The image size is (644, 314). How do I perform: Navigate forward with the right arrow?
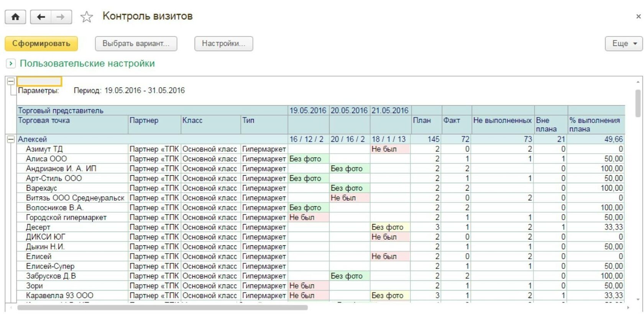(61, 17)
